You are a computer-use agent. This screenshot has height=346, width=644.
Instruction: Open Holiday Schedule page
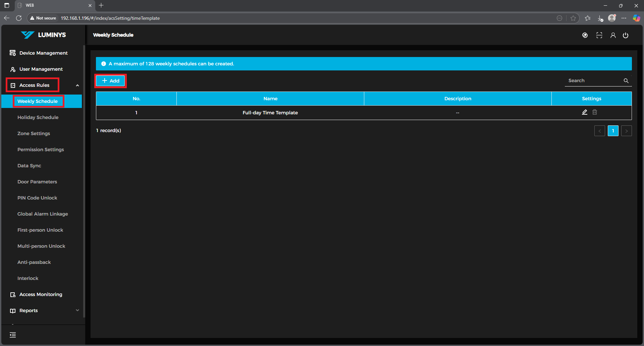tap(38, 117)
